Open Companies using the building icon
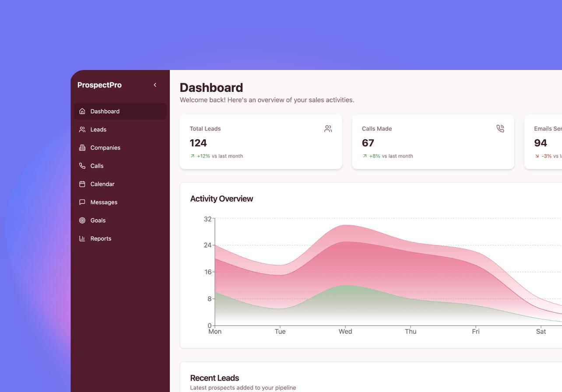 pos(82,147)
